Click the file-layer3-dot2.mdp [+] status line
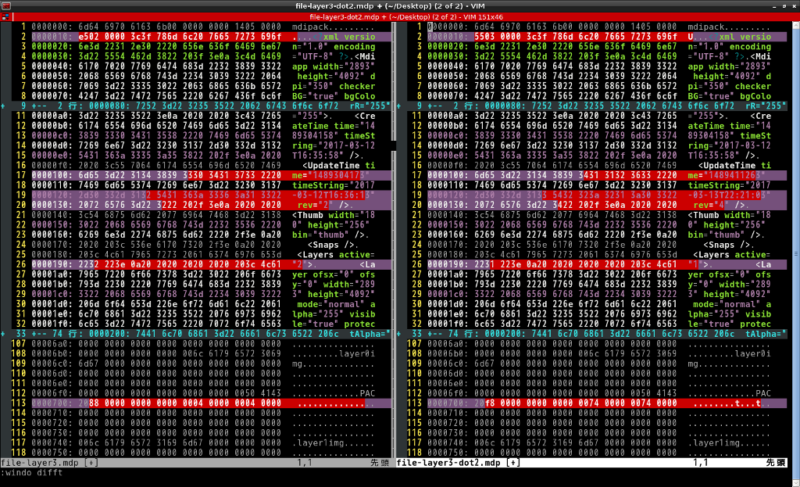The image size is (800, 487). coord(592,463)
